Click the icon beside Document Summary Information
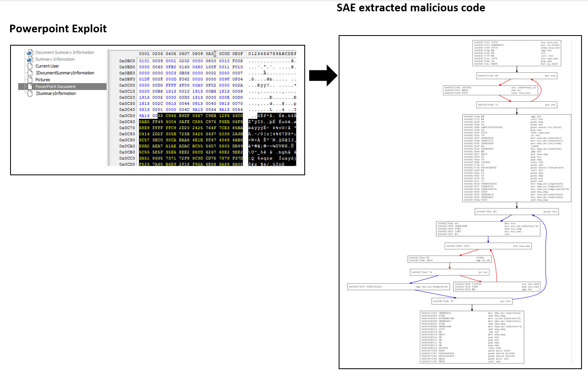The height and width of the screenshot is (376, 588). 30,53
